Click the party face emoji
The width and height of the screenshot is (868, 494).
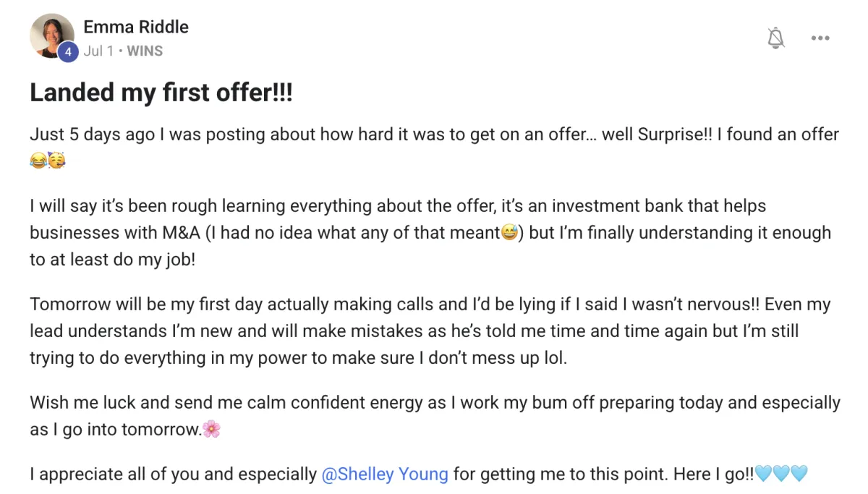[x=56, y=161]
